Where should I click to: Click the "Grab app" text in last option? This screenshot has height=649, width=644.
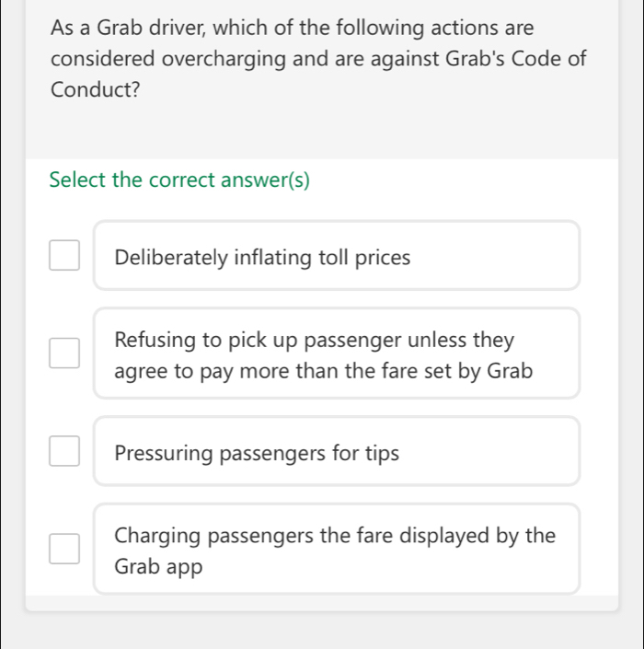[157, 567]
